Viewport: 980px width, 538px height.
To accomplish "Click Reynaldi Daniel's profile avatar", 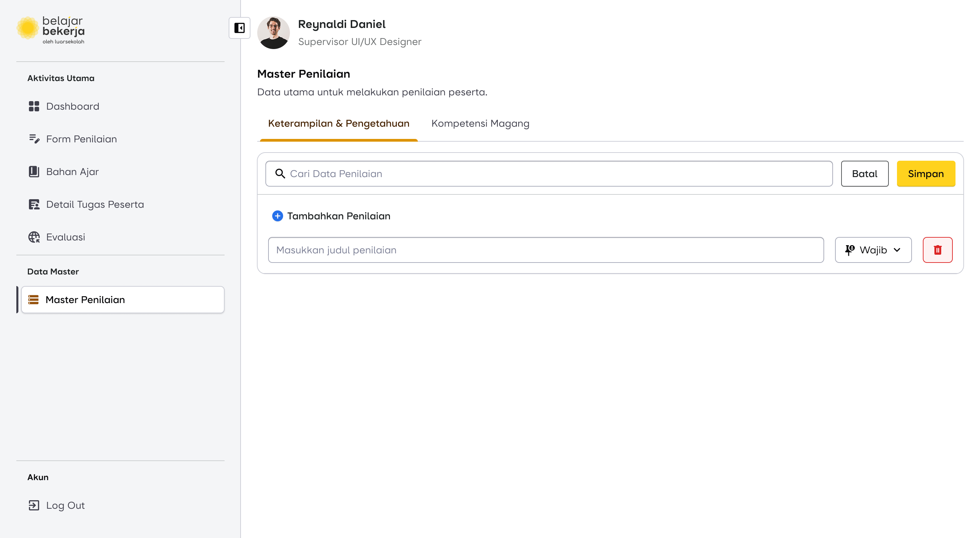I will point(273,32).
